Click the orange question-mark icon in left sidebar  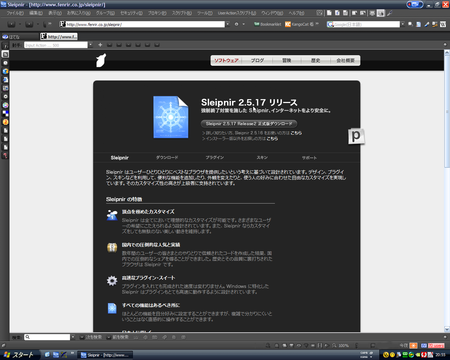click(5, 122)
